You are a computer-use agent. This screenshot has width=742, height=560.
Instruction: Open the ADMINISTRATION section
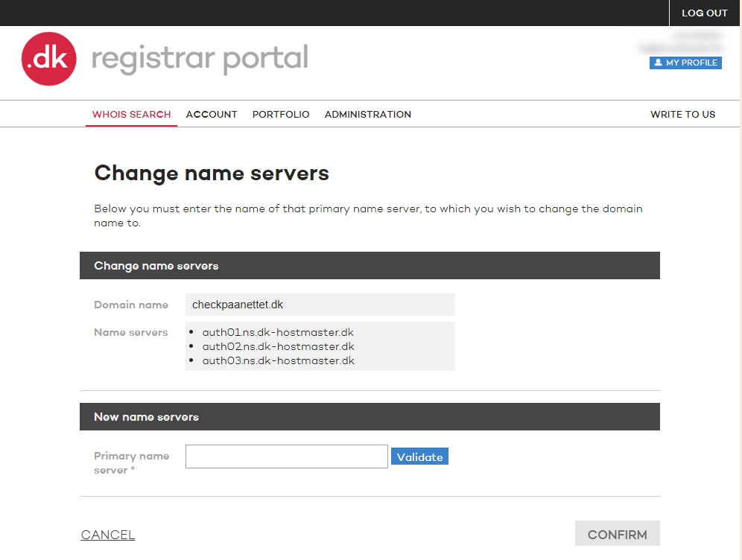367,114
